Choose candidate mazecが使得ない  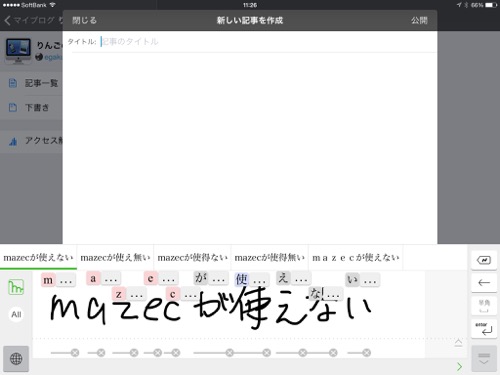coord(192,257)
